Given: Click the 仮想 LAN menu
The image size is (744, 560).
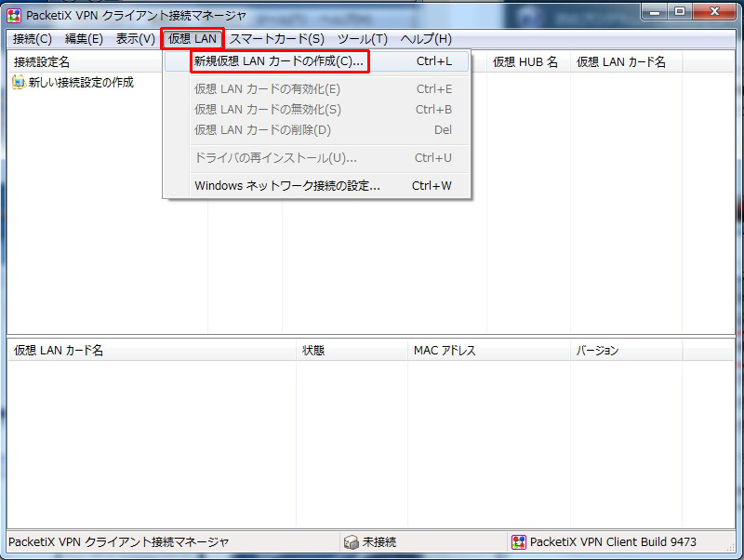Looking at the screenshot, I should pos(193,39).
